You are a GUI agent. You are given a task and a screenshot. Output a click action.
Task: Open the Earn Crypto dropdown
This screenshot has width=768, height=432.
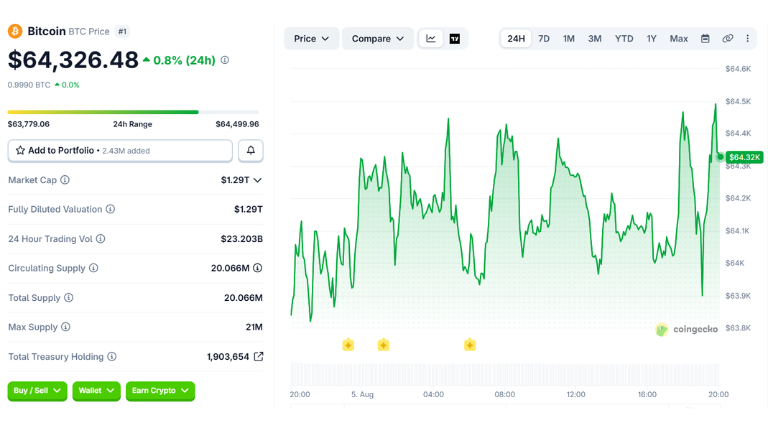coord(160,391)
